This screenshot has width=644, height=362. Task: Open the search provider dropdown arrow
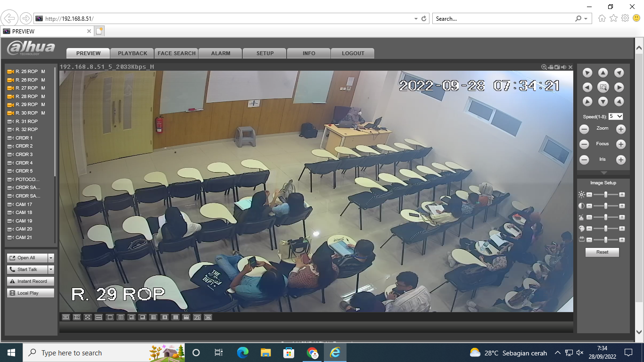coord(586,19)
